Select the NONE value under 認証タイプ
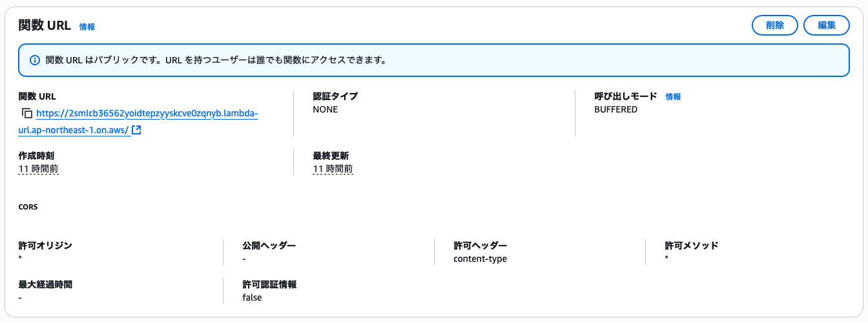Image resolution: width=868 pixels, height=322 pixels. tap(325, 110)
